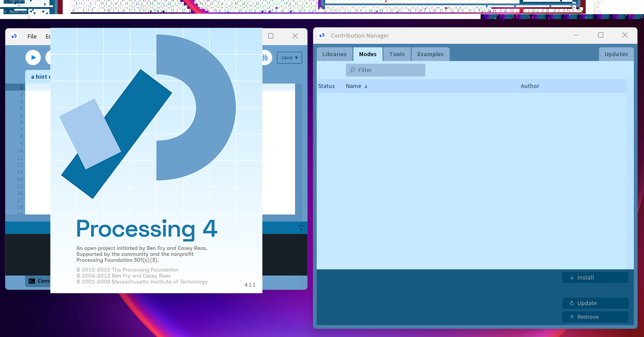Screen dimensions: 644x337
Task: Click the Processing logo icon in editor title bar
Action: pos(14,36)
